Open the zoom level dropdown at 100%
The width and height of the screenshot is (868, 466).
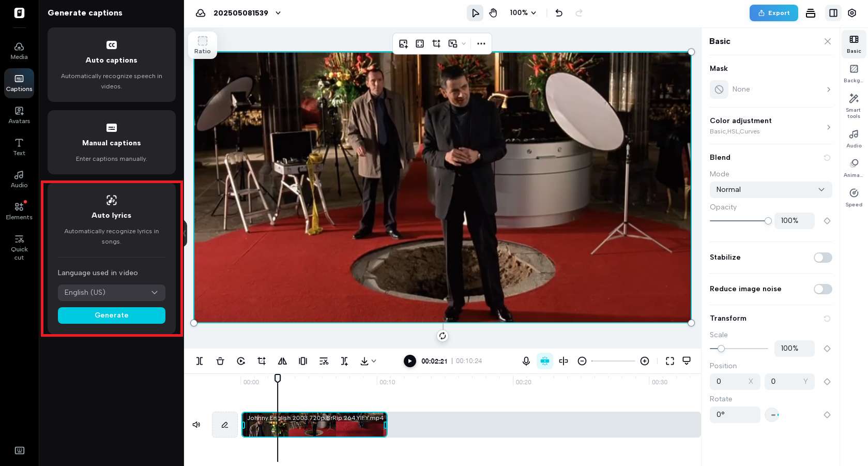click(522, 12)
